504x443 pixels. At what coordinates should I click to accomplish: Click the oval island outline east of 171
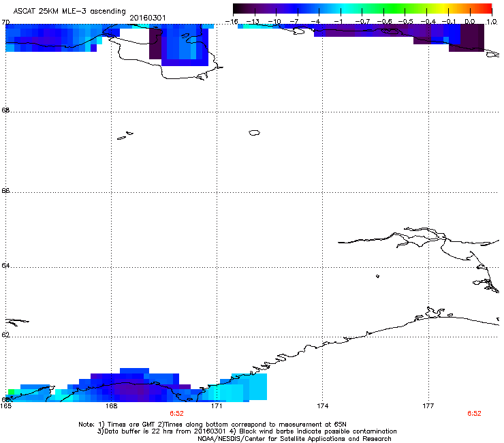click(254, 132)
